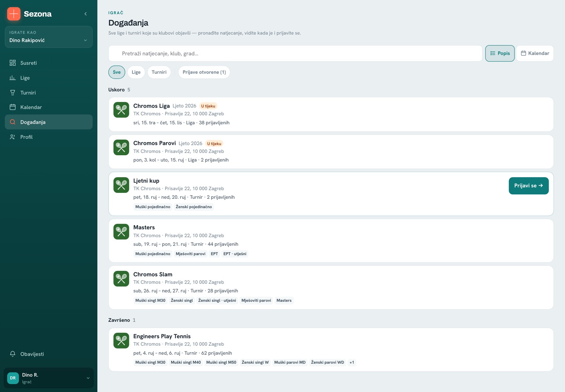
Task: Go to Turniri in sidebar
Action: [49, 93]
